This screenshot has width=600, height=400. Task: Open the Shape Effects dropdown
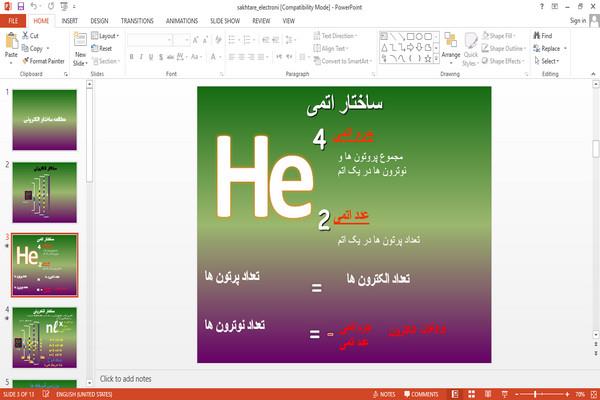coord(503,61)
